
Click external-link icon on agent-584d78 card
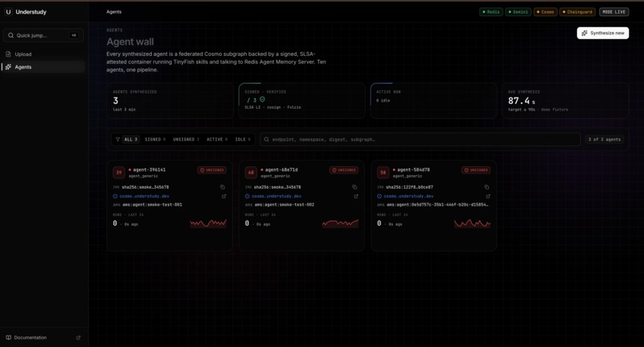pyautogui.click(x=488, y=196)
